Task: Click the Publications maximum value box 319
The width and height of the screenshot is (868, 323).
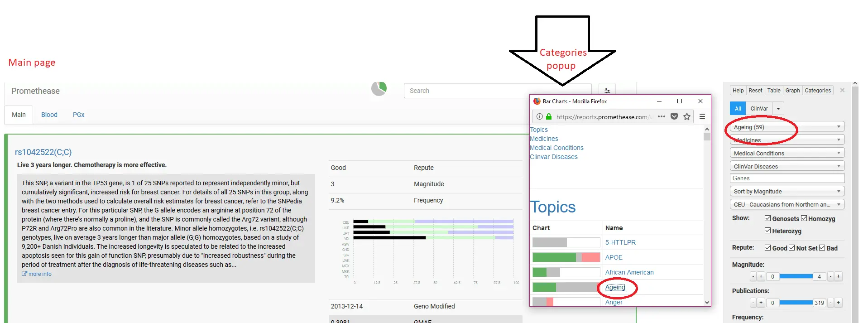Action: [819, 303]
